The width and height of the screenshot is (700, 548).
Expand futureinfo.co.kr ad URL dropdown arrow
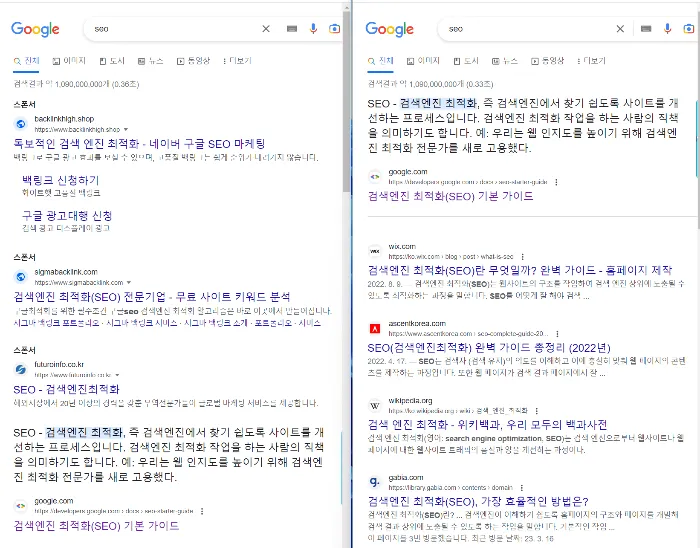click(117, 375)
